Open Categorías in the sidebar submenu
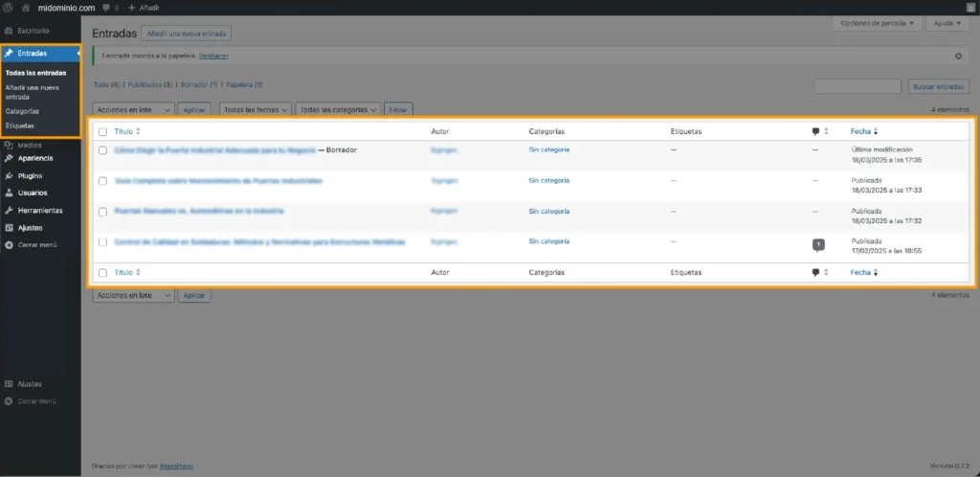Screen dimensions: 980x477 point(22,111)
